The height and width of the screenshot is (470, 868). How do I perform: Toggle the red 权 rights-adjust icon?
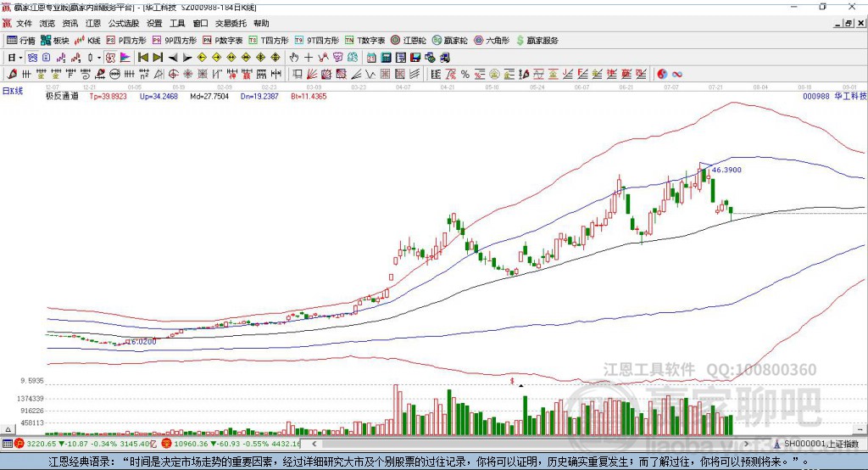[x=111, y=58]
